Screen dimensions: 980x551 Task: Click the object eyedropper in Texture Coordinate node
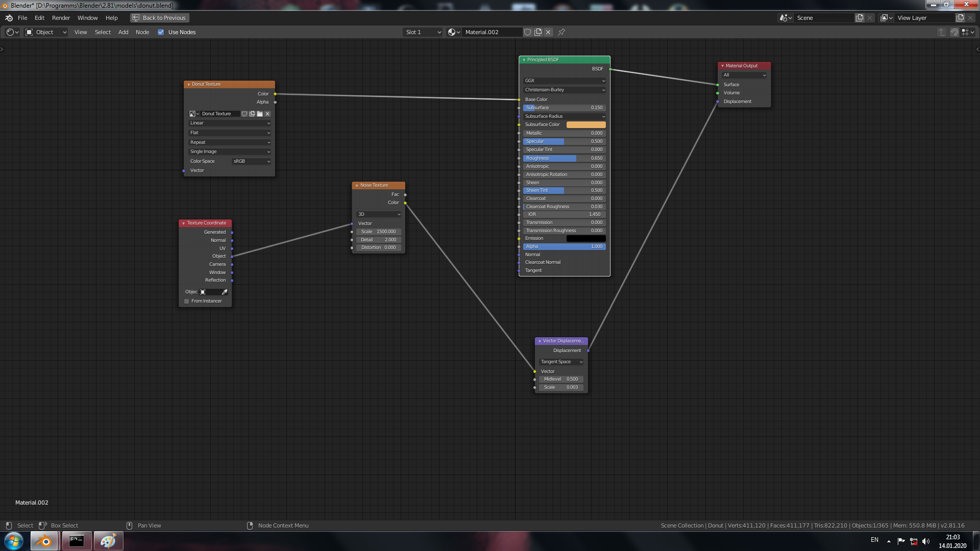(x=225, y=292)
